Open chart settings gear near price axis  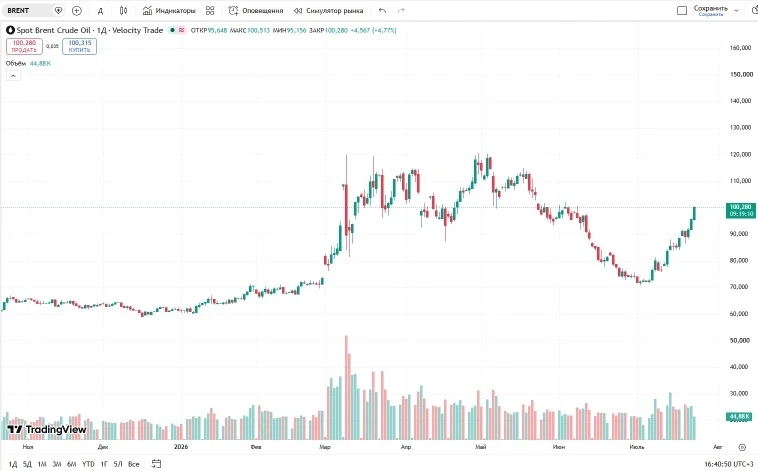pos(742,447)
